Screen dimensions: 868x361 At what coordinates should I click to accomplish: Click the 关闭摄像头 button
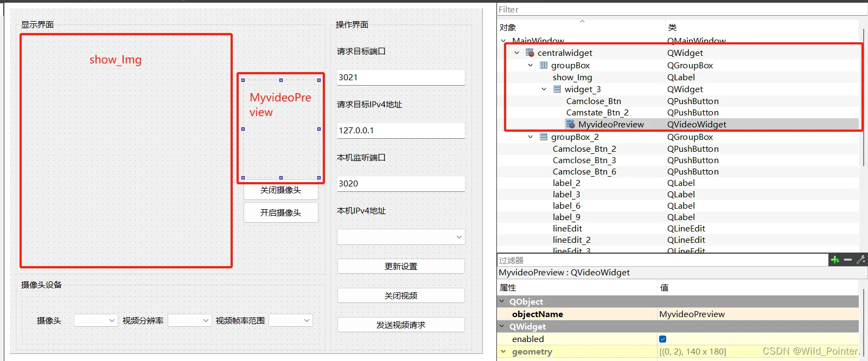(280, 190)
